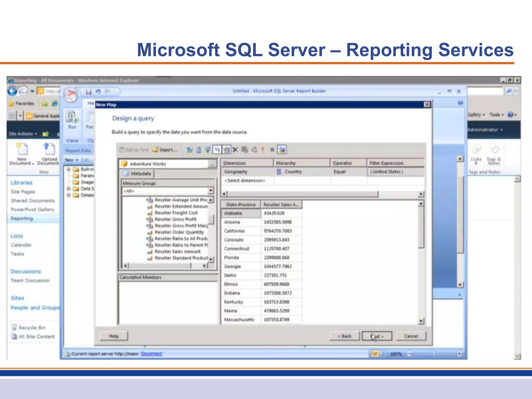532x399 pixels.
Task: Click Internet Explorer Back button
Action: coord(12,91)
